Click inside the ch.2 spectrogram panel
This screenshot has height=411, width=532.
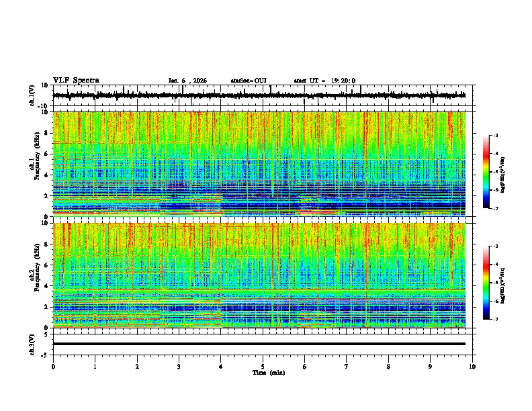point(259,275)
